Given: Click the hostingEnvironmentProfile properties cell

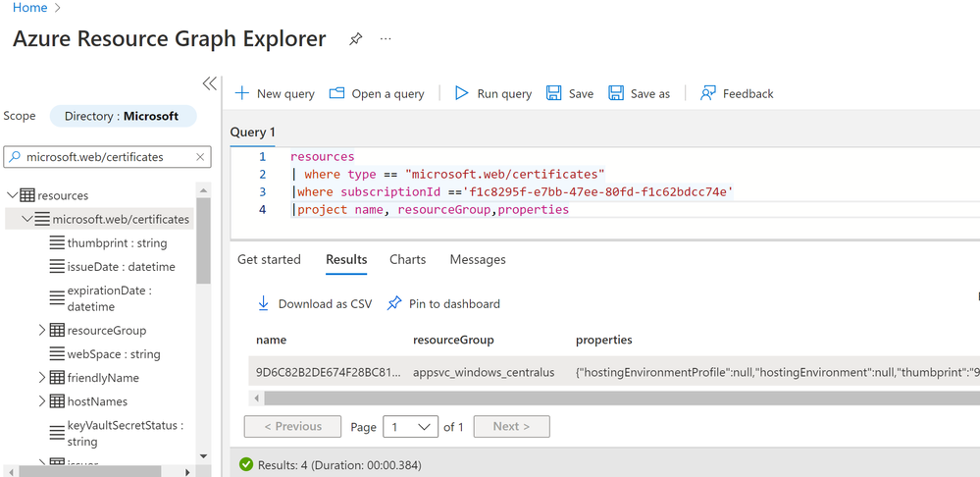Looking at the screenshot, I should [x=778, y=373].
